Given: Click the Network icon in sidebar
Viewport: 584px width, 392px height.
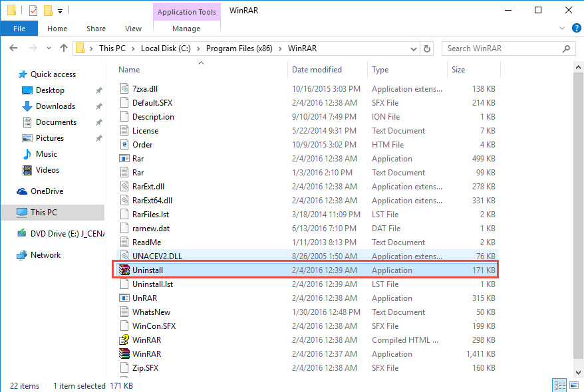Looking at the screenshot, I should pyautogui.click(x=22, y=254).
